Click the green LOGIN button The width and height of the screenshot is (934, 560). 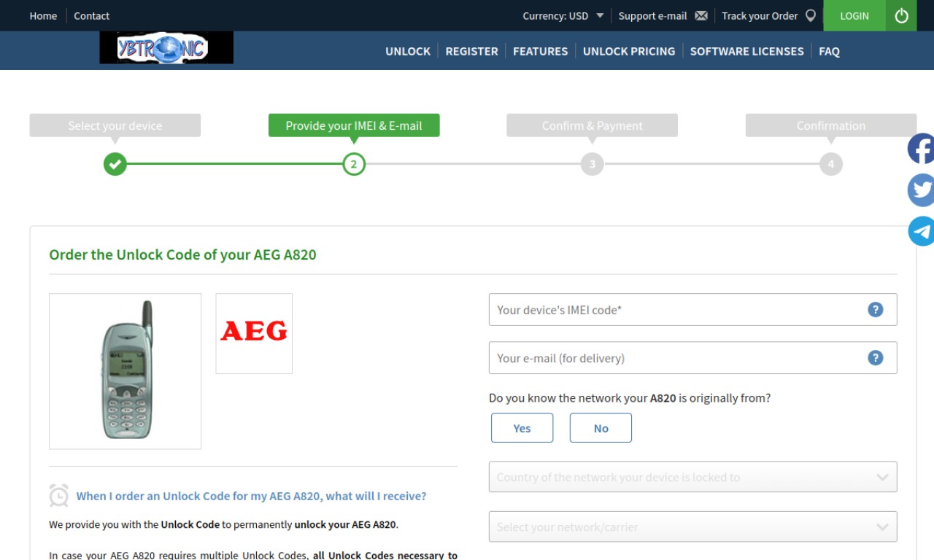coord(854,15)
